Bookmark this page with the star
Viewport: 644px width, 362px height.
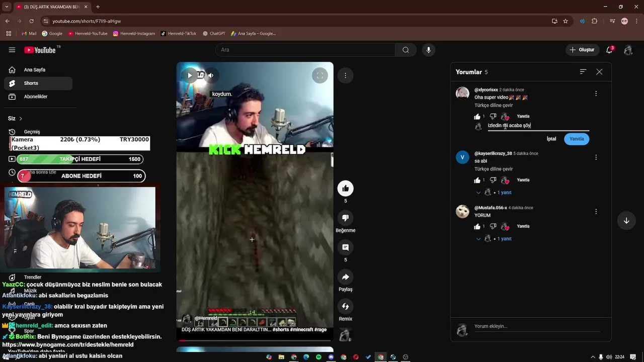click(566, 21)
